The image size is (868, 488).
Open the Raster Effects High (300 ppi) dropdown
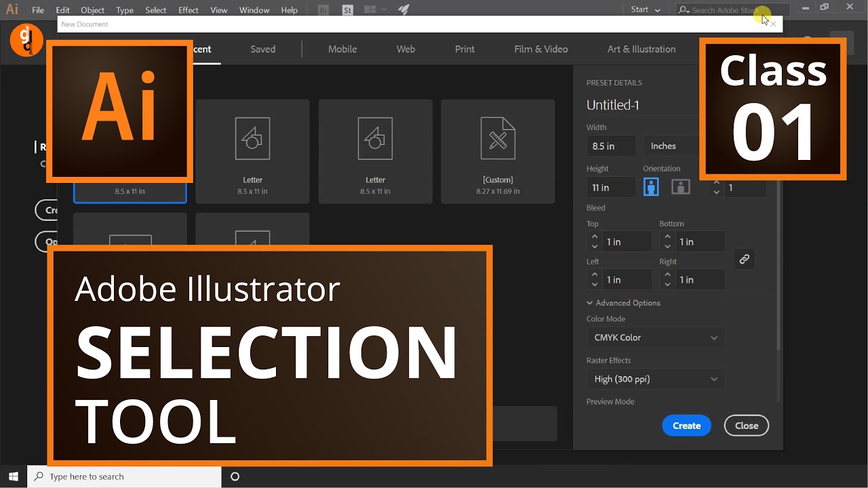[x=655, y=379]
